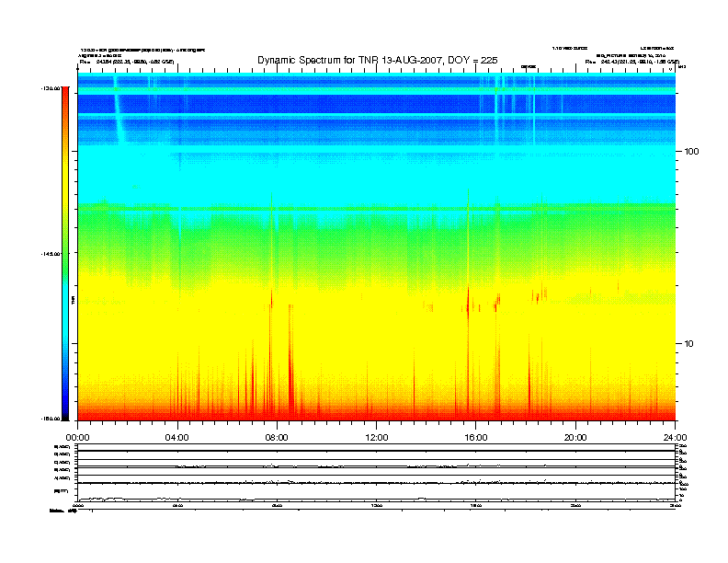Click the -130.00 color scale label
Viewport: 728px width, 563px height.
tap(51, 87)
